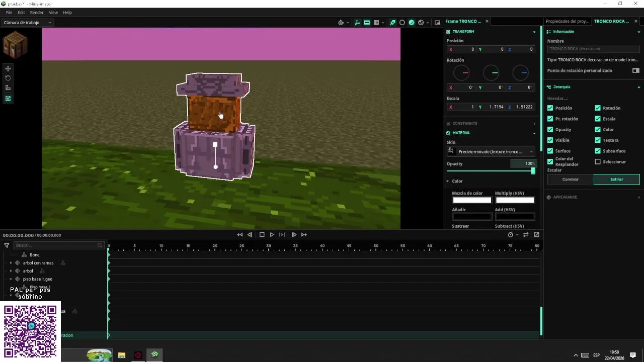Toggle the Textura inherit checkbox
This screenshot has height=362, width=644.
(x=598, y=140)
